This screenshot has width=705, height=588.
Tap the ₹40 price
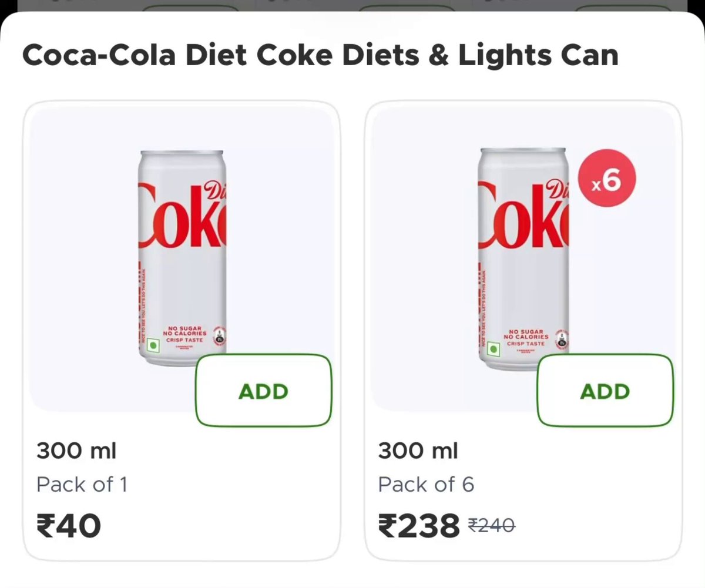click(69, 525)
